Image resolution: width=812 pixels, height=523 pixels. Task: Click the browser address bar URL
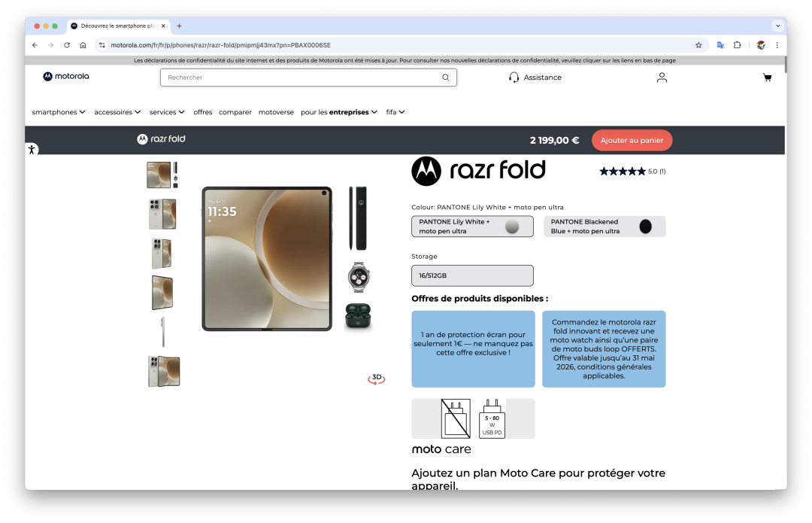[x=220, y=45]
